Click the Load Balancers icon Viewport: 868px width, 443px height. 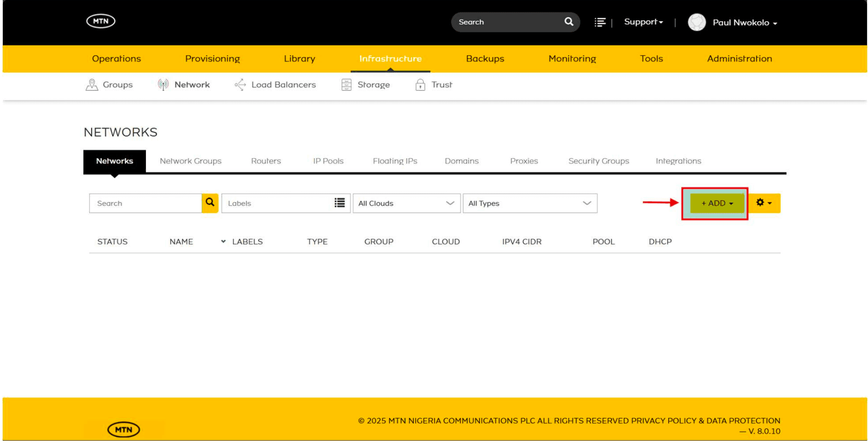pyautogui.click(x=240, y=84)
